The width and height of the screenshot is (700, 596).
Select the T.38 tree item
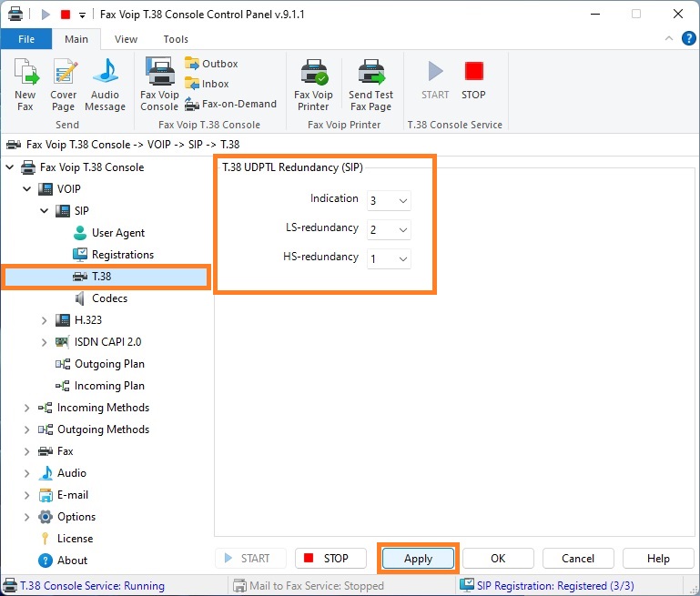click(106, 277)
